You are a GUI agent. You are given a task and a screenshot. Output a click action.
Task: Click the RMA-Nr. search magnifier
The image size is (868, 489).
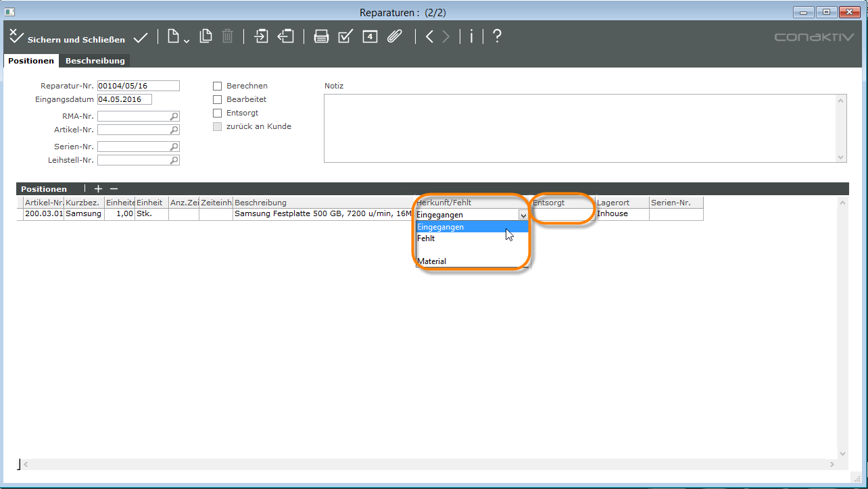174,116
